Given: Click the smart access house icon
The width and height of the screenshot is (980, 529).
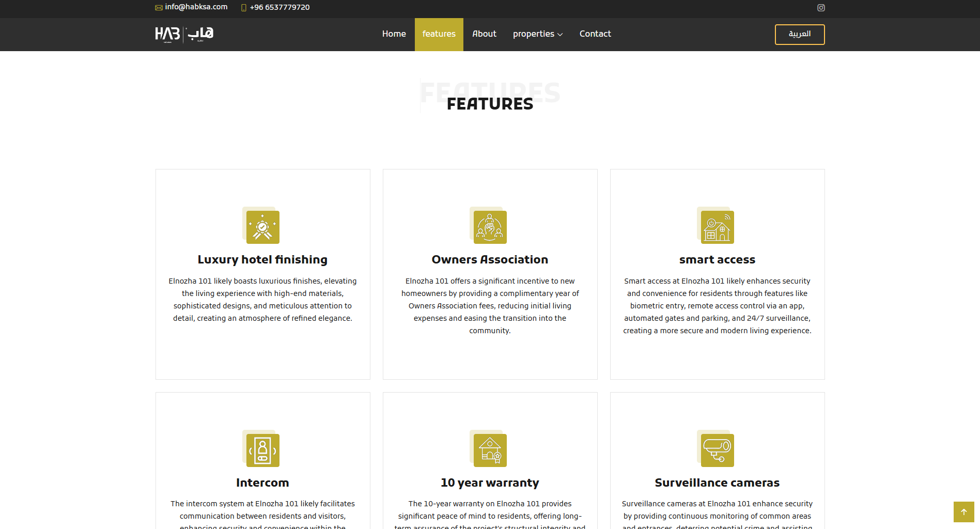Looking at the screenshot, I should (717, 227).
